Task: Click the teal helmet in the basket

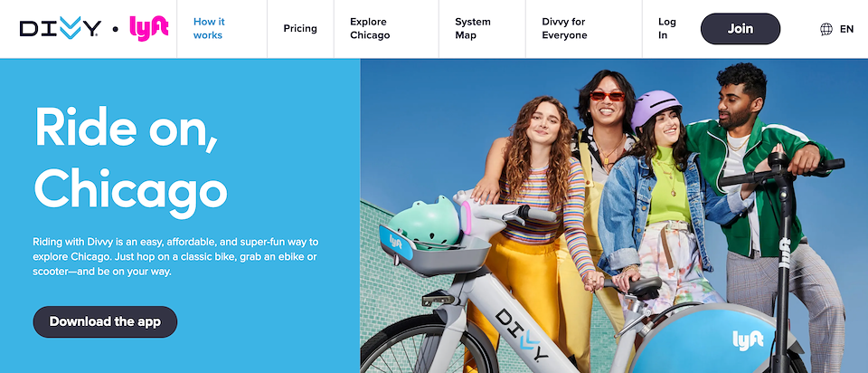Action: [x=424, y=222]
